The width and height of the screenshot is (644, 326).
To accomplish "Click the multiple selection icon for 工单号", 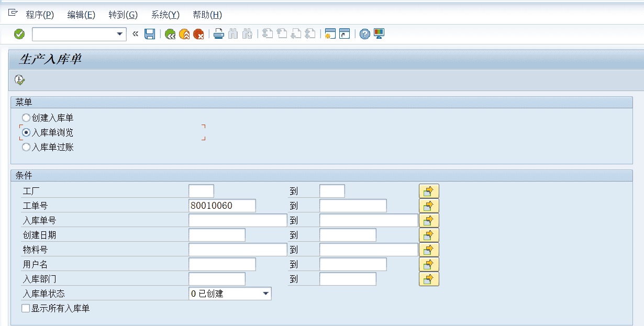I will coord(429,205).
